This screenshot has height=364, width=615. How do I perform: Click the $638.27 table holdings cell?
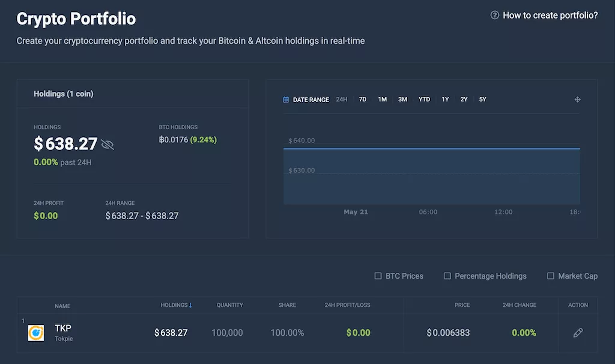(x=171, y=333)
